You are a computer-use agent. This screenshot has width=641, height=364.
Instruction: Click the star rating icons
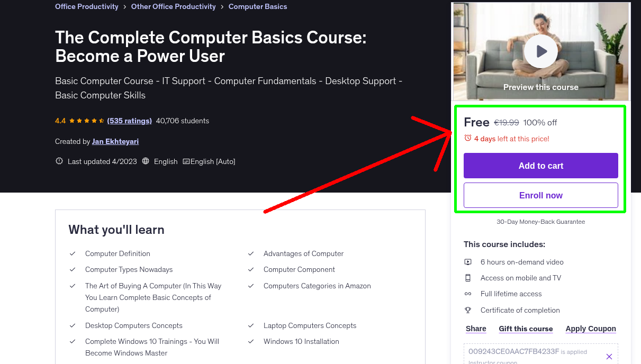[x=87, y=121]
